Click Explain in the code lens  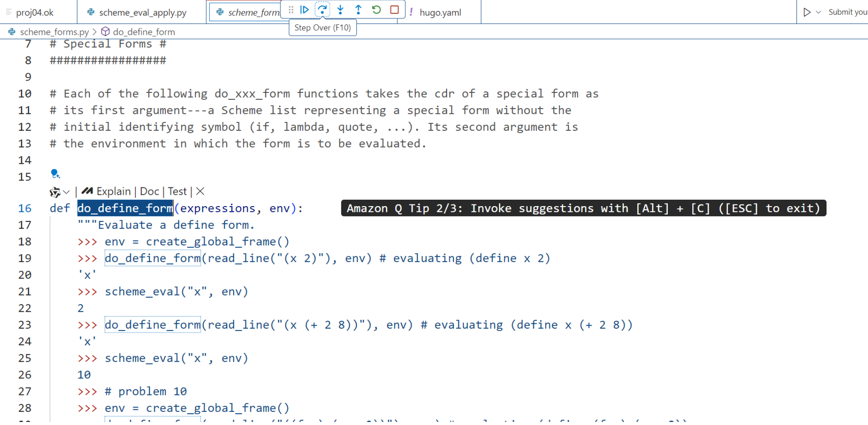tap(113, 191)
